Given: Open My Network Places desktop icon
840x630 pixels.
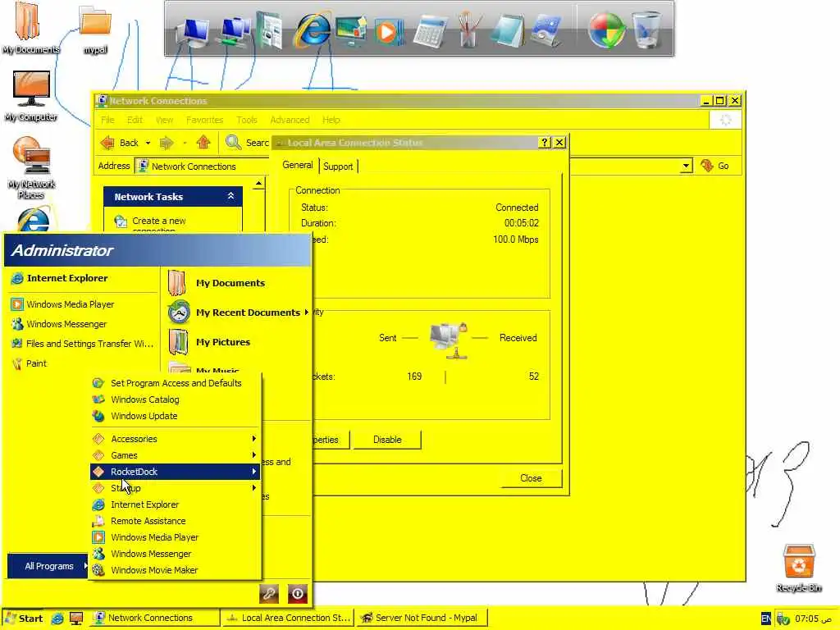Looking at the screenshot, I should tap(31, 167).
